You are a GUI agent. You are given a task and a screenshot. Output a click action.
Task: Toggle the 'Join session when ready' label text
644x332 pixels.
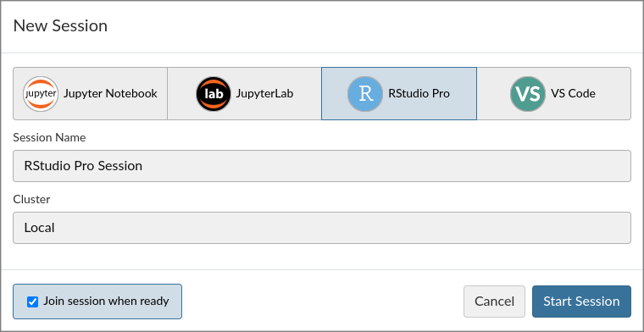pyautogui.click(x=107, y=302)
